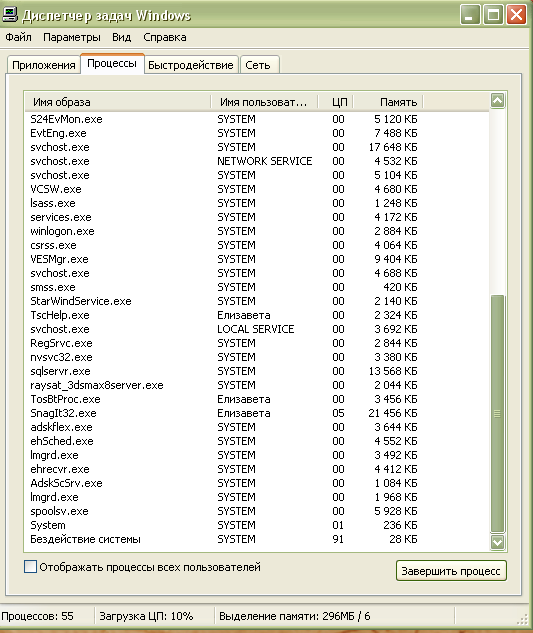The height and width of the screenshot is (633, 533).
Task: Switch to the Сеть tab
Action: pos(258,65)
